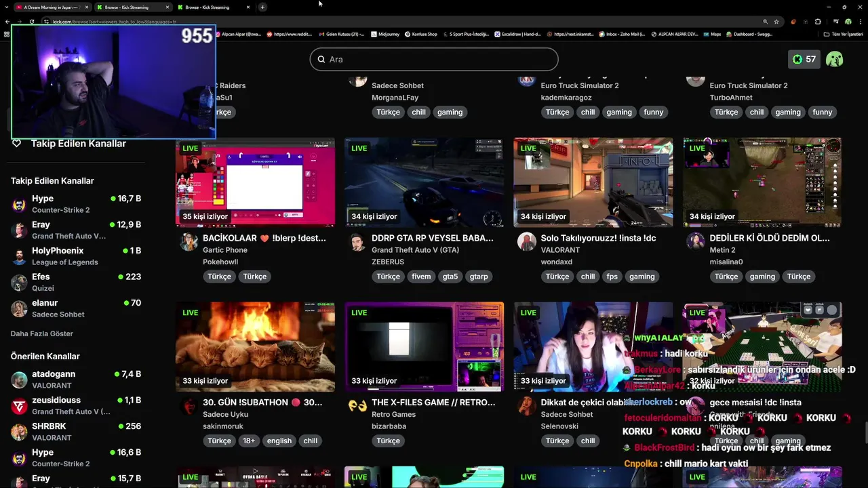
Task: Select fps tag on wondaxd card
Action: 612,277
